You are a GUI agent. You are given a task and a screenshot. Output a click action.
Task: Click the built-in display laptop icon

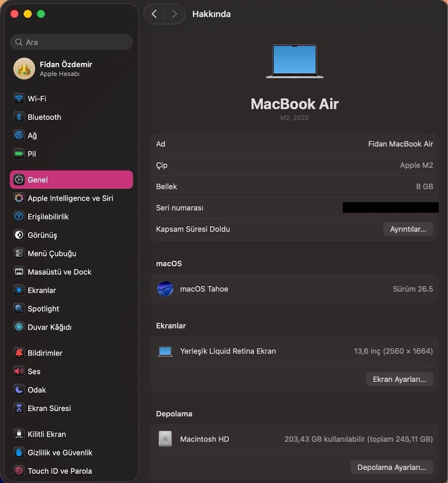(x=165, y=351)
